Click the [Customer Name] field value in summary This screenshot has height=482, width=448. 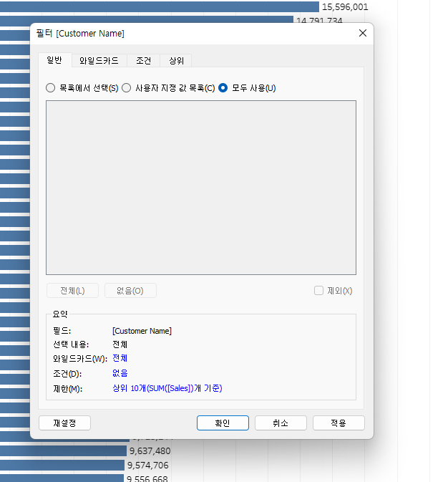point(142,331)
